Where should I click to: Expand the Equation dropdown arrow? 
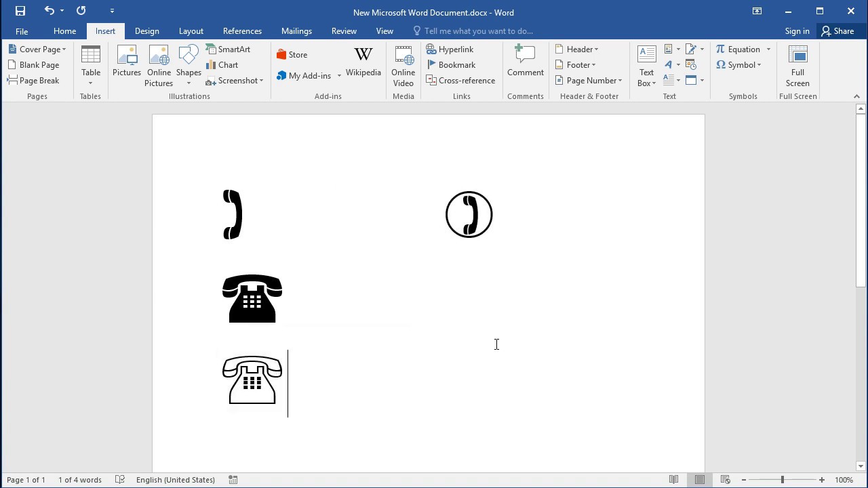pos(768,49)
